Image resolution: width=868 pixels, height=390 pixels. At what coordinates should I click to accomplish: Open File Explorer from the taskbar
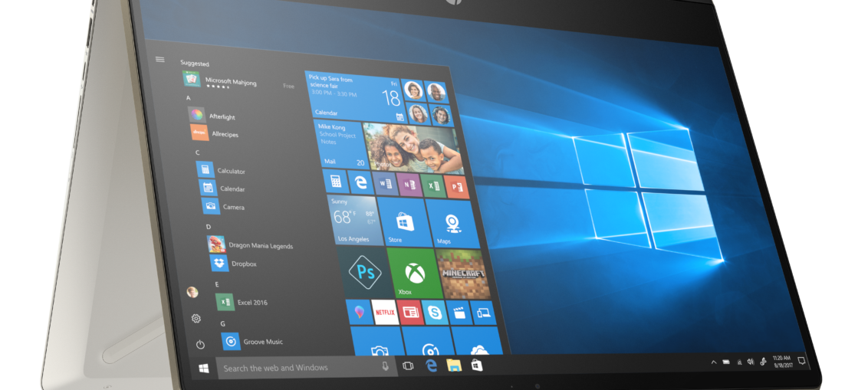(x=453, y=365)
